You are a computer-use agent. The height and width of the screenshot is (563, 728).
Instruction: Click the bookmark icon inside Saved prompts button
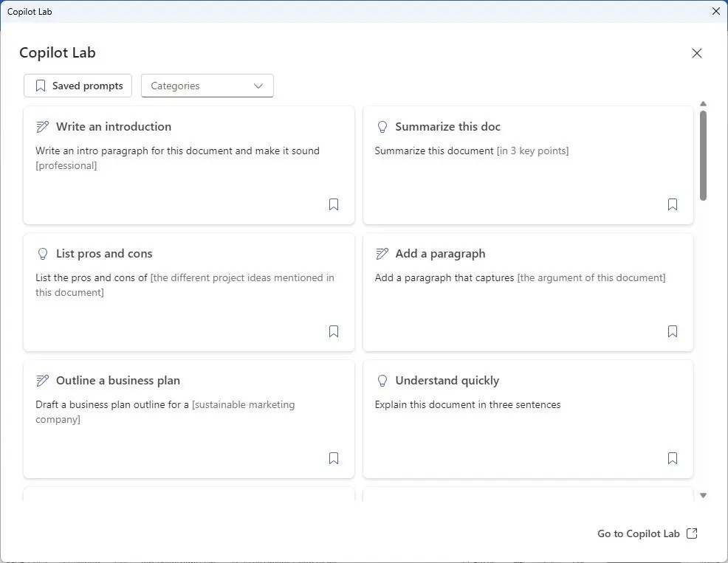pyautogui.click(x=41, y=86)
